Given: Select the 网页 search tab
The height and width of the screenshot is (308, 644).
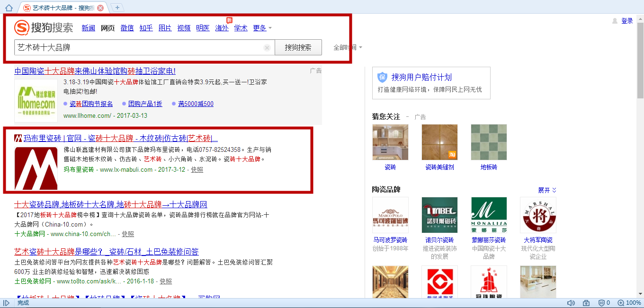Looking at the screenshot, I should [108, 28].
